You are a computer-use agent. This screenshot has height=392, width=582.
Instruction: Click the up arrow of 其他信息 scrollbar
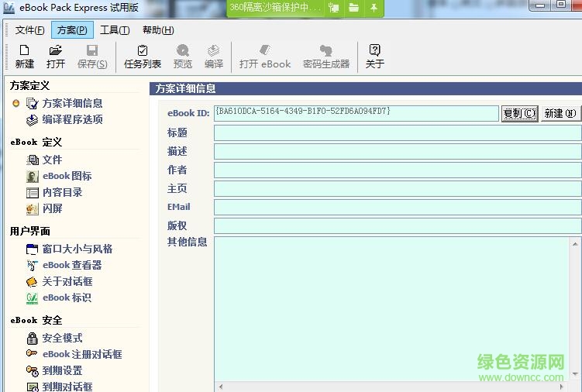click(x=575, y=244)
